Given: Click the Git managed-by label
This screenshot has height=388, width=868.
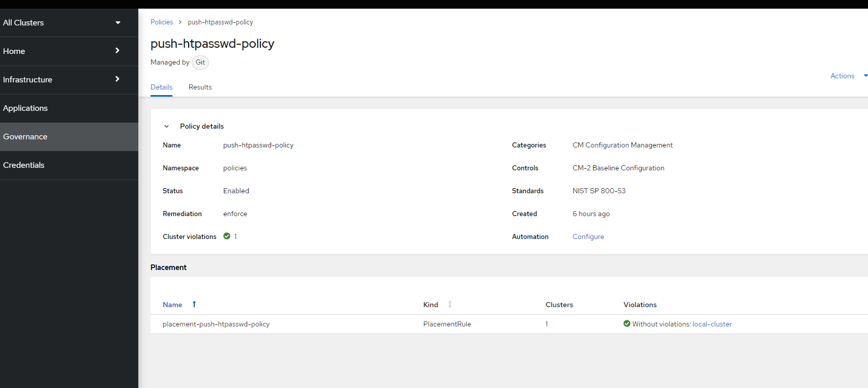Looking at the screenshot, I should 200,62.
